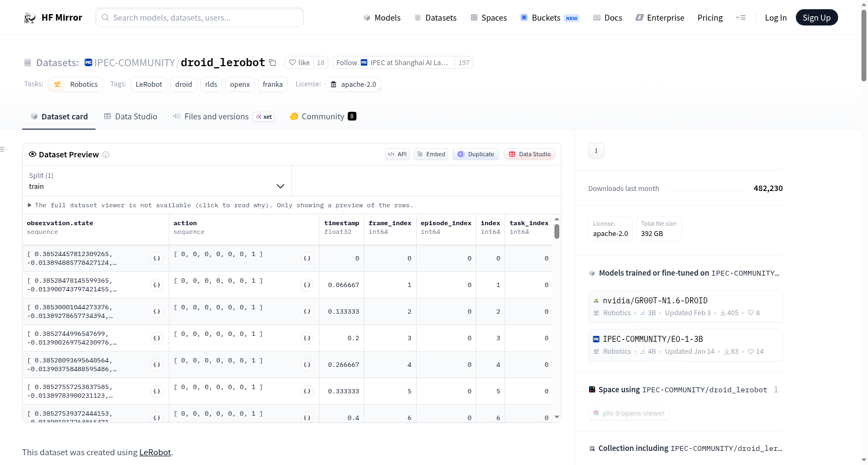
Task: Expand the observation.state cell starting 0.38528093695640564
Action: click(x=157, y=365)
